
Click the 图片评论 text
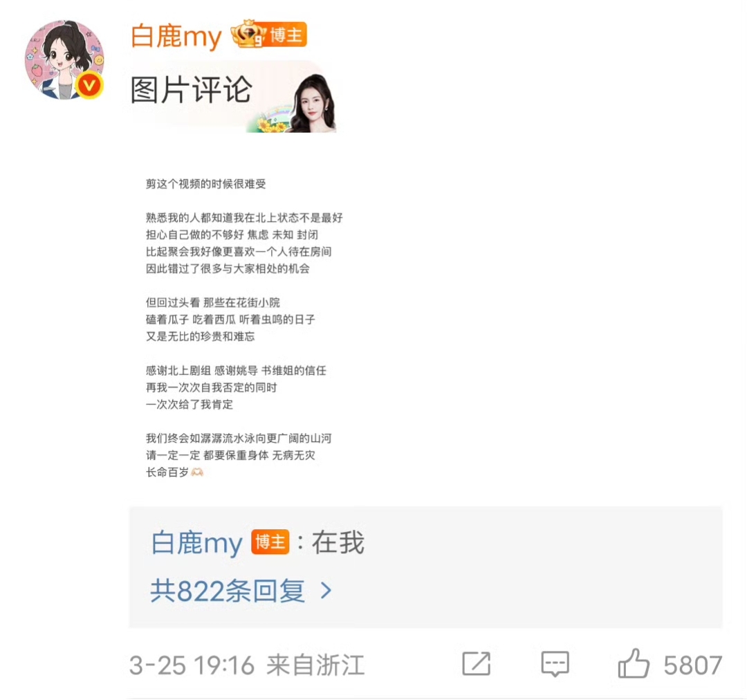(191, 90)
